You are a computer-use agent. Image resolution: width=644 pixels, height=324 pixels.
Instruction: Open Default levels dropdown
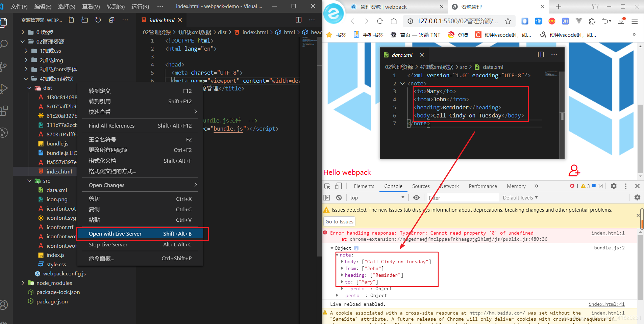tap(520, 197)
